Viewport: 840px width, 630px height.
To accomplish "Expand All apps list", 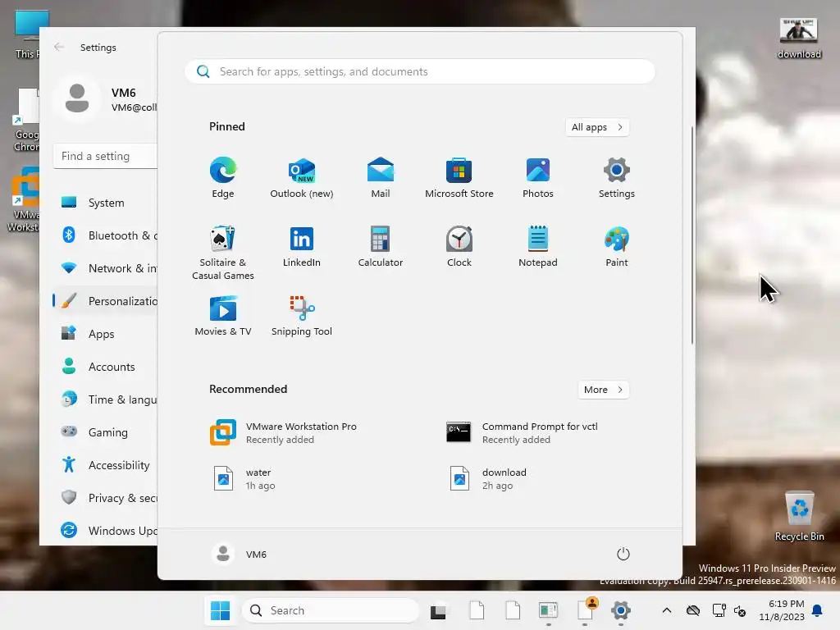I will (597, 127).
